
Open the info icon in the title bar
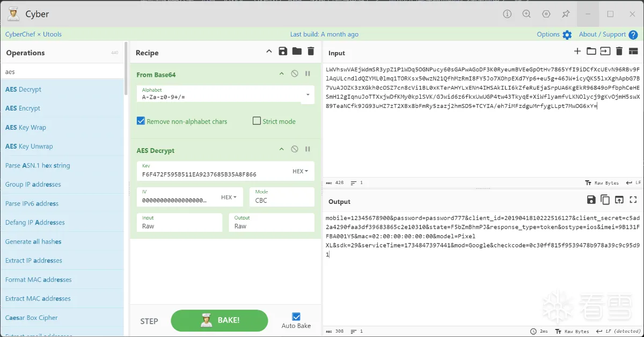coord(507,14)
